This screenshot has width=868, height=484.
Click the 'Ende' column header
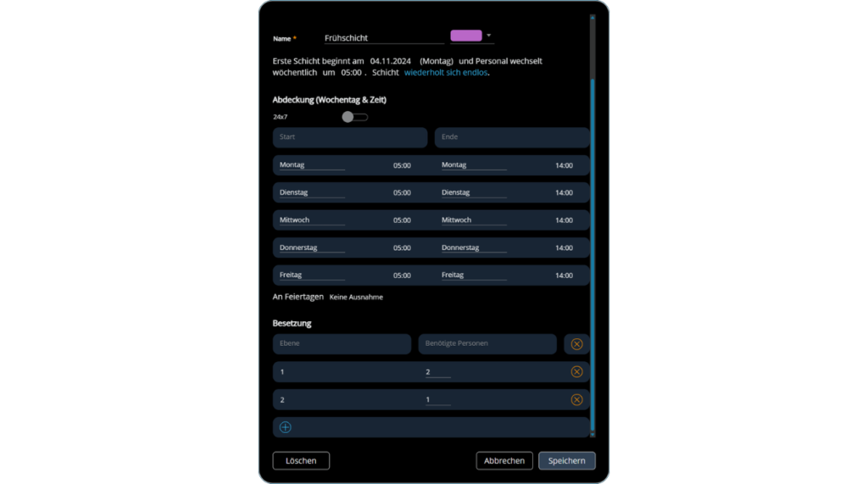pyautogui.click(x=511, y=137)
